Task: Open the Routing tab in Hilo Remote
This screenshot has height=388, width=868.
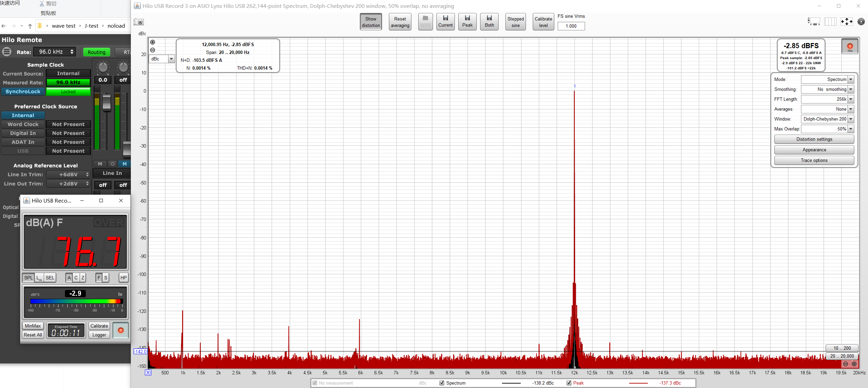Action: (x=97, y=52)
